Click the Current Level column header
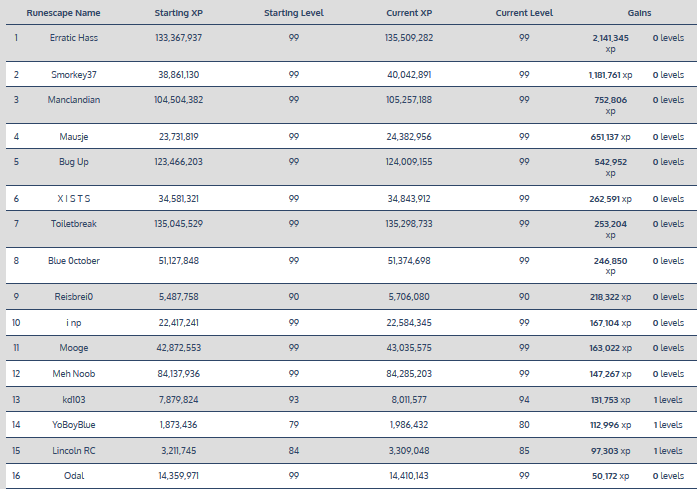 click(x=524, y=13)
